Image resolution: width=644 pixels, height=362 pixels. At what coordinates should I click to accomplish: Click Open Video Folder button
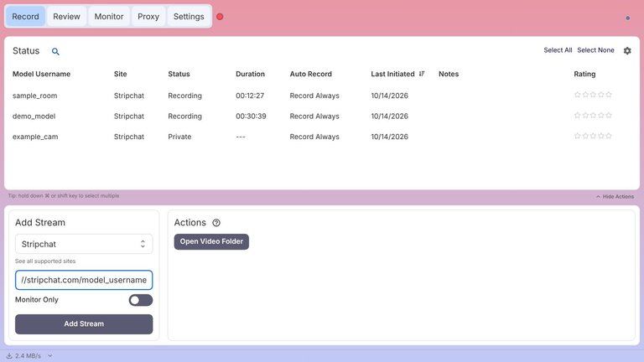tap(211, 241)
